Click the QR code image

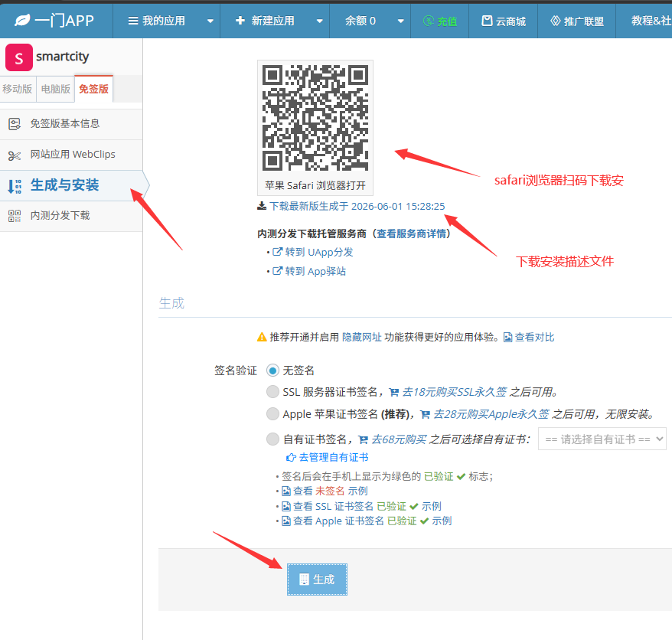315,118
